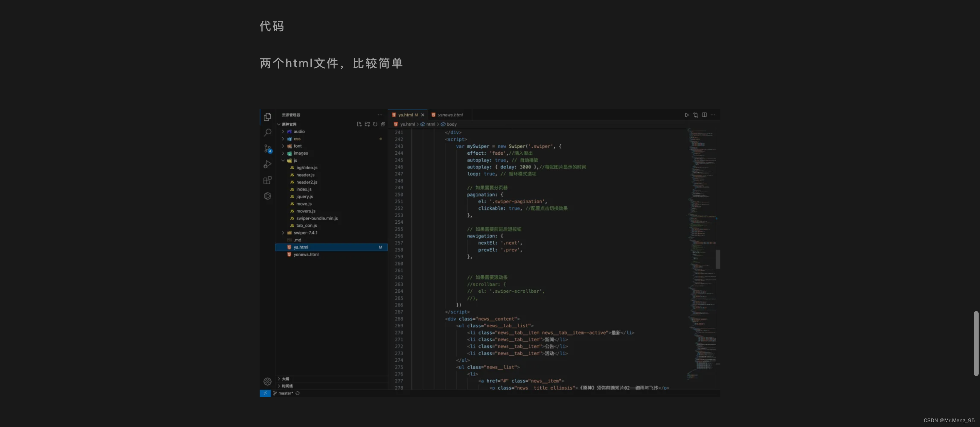The height and width of the screenshot is (427, 980).
Task: Click the '资源管理器' panel title
Action: coord(291,115)
